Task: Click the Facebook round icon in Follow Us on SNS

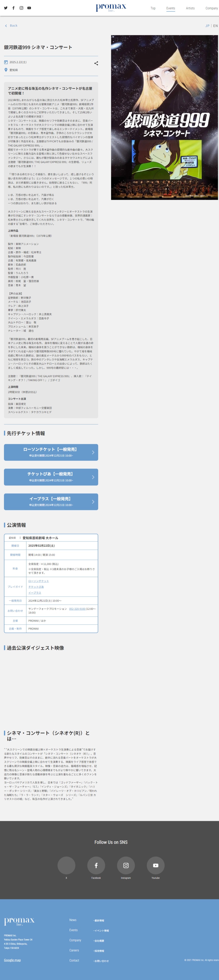Action: 96,865
